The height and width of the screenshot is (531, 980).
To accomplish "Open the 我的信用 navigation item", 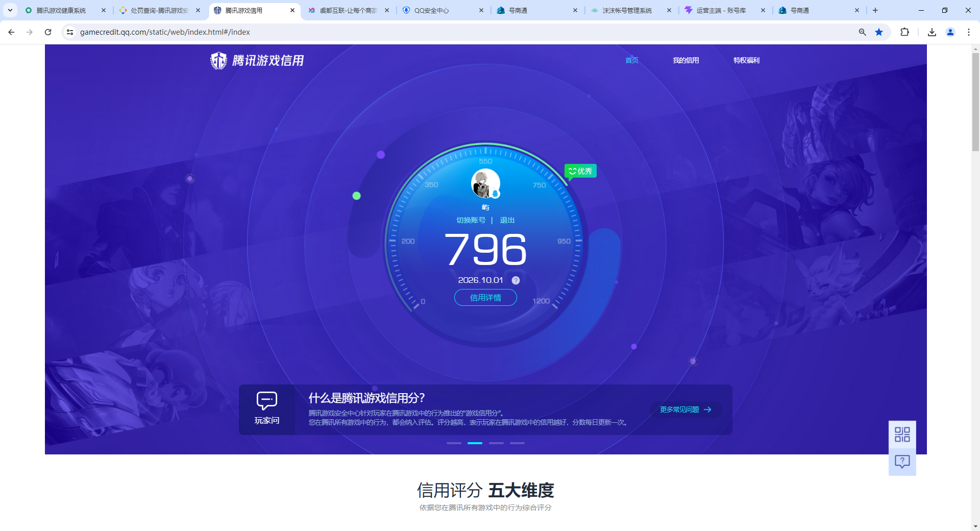I will (686, 60).
